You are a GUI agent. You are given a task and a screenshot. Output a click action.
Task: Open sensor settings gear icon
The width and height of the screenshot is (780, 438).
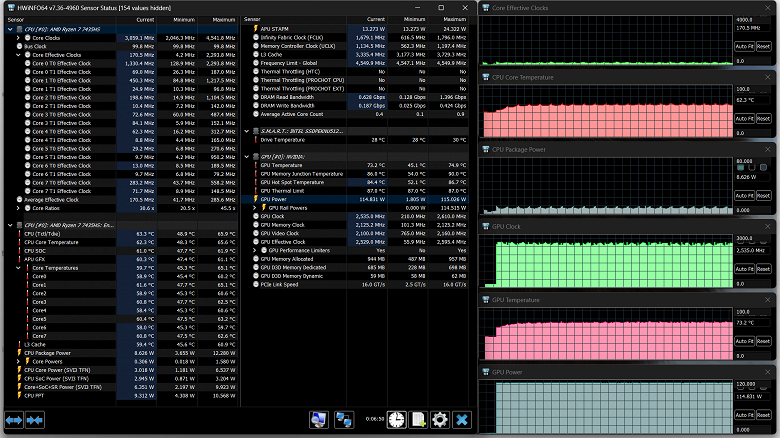pyautogui.click(x=440, y=420)
